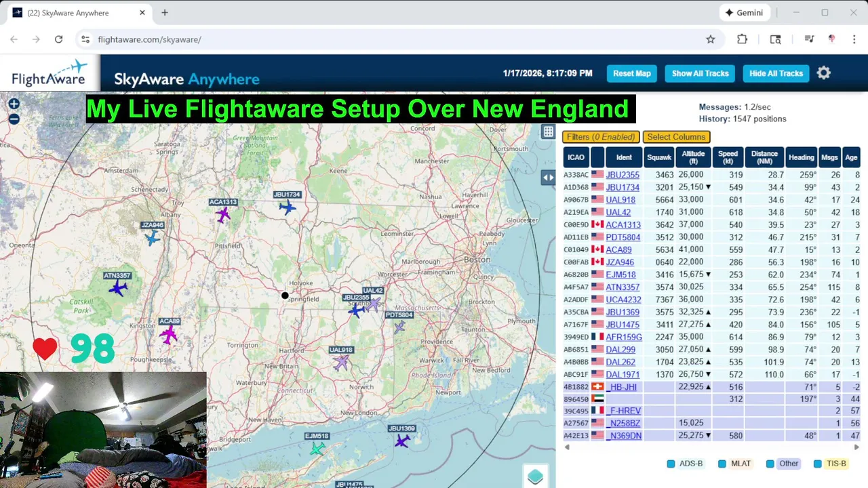Open the Filters (0 Enabled) panel

pos(601,137)
